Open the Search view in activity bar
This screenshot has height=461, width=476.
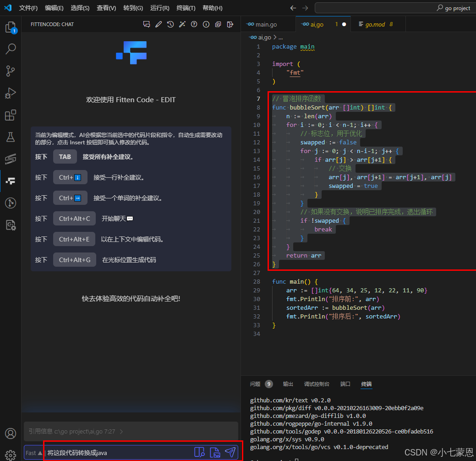pos(11,49)
